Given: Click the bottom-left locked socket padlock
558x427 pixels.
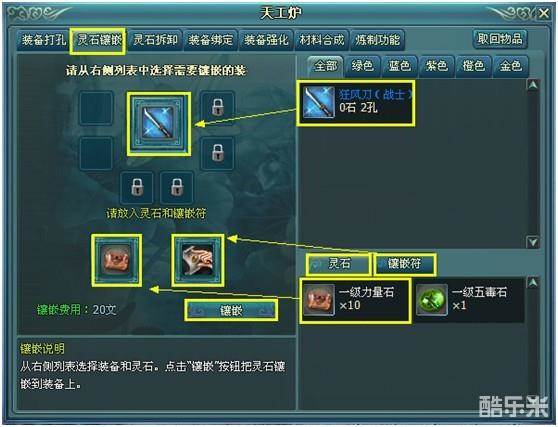Looking at the screenshot, I should pos(137,187).
